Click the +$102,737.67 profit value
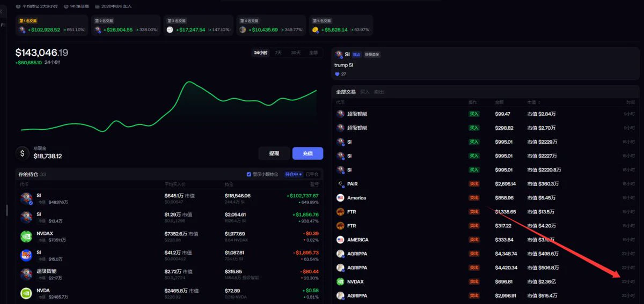 click(303, 196)
